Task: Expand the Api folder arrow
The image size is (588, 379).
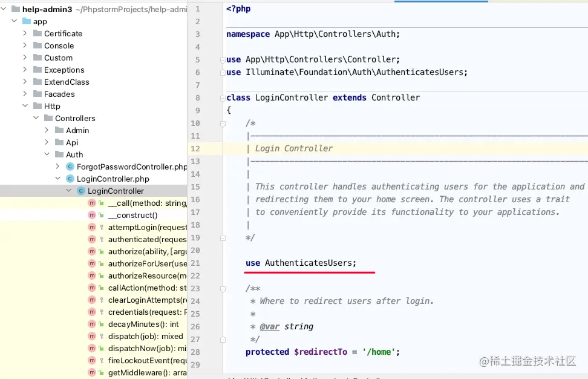Action: [x=47, y=142]
